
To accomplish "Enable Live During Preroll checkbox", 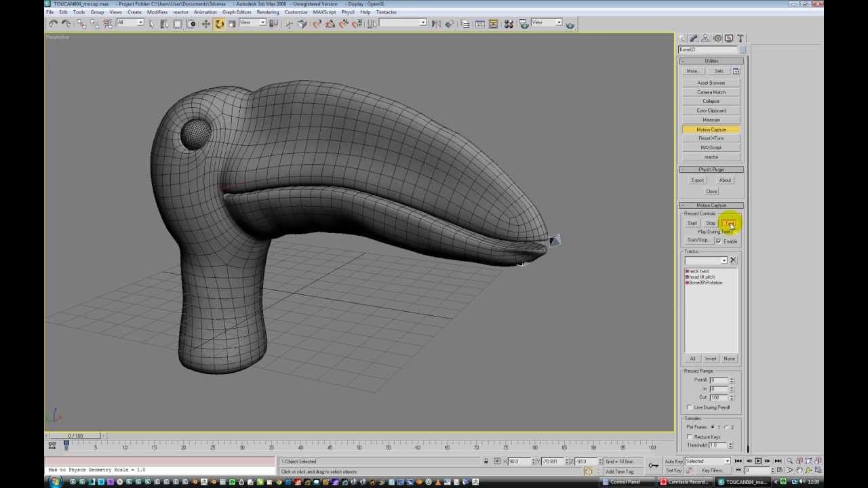I will click(x=690, y=407).
